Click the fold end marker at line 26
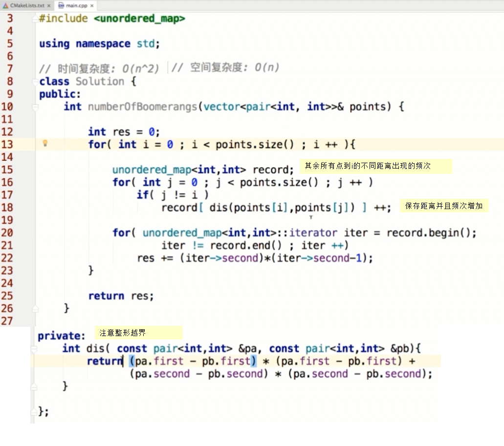Image resolution: width=504 pixels, height=446 pixels. tap(35, 309)
